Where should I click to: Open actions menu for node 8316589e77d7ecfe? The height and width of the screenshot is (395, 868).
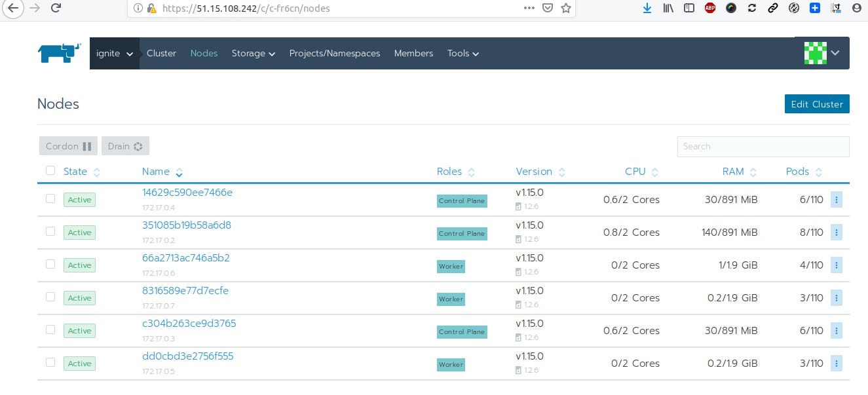[837, 298]
